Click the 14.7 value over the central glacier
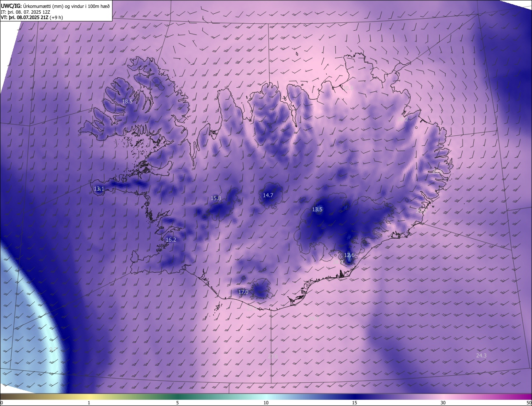532x406 pixels. (x=268, y=196)
